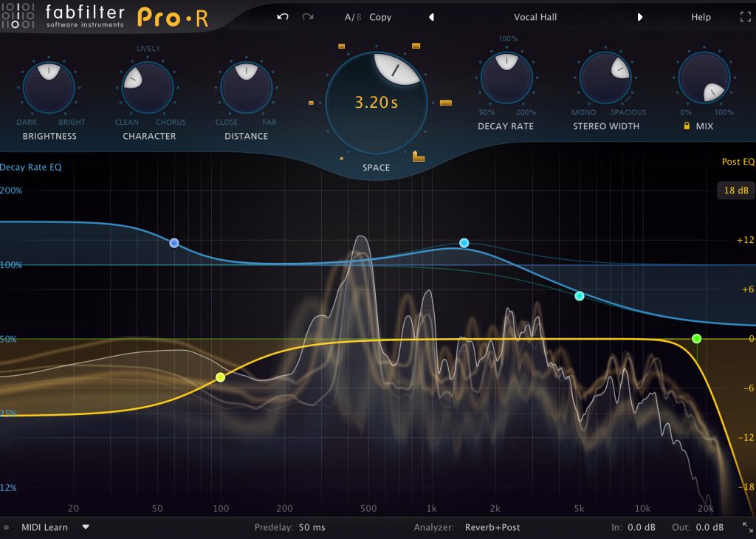Click the fullscreen icon in the top-right corner
Viewport: 756px width, 539px height.
(x=746, y=16)
